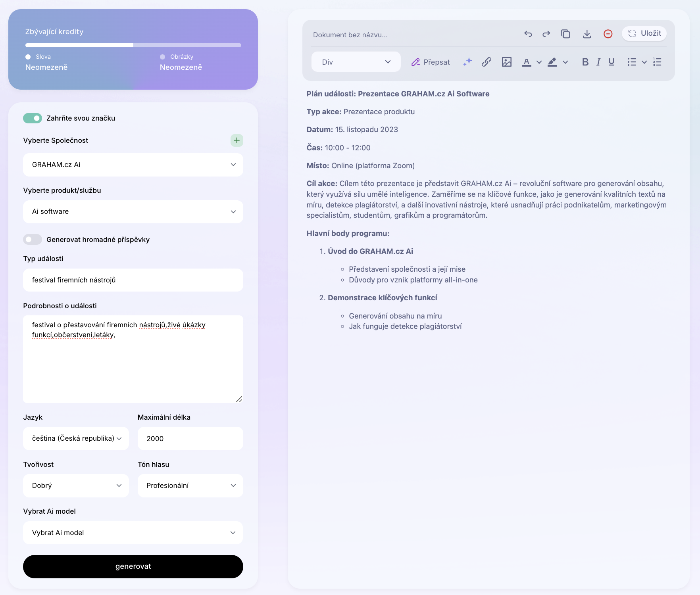
Task: Open the Vybrat Ai model dropdown
Action: 133,533
